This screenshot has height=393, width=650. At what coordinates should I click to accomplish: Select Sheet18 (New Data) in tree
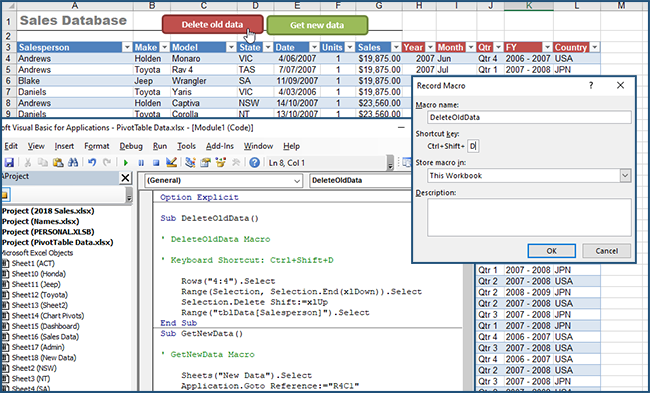44,357
